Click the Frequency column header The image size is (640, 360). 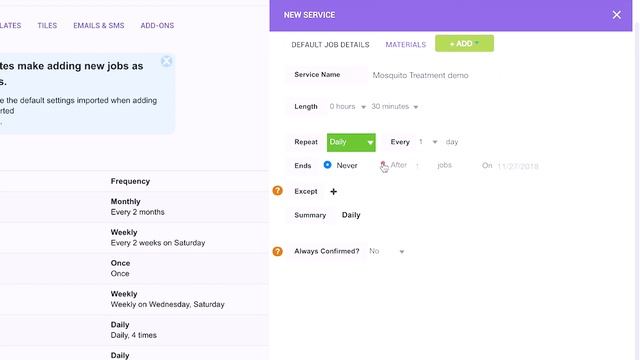(130, 181)
